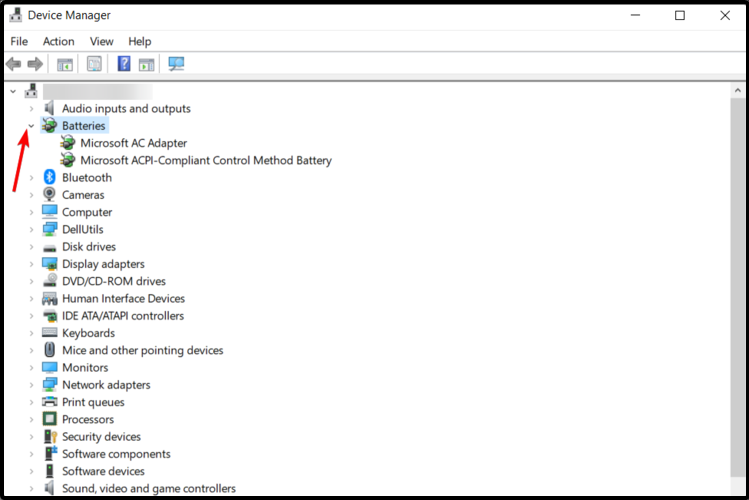Expand the Keyboards category
This screenshot has width=749, height=500.
[32, 333]
